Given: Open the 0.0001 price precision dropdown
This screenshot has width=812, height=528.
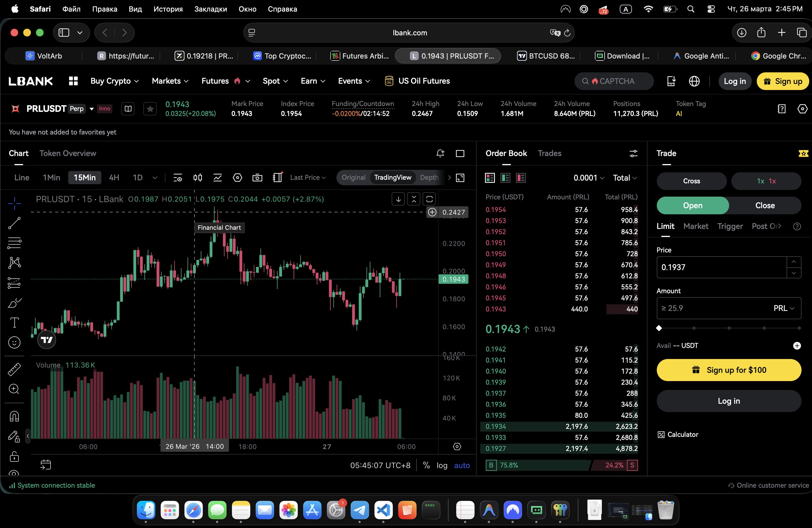Looking at the screenshot, I should [x=589, y=178].
